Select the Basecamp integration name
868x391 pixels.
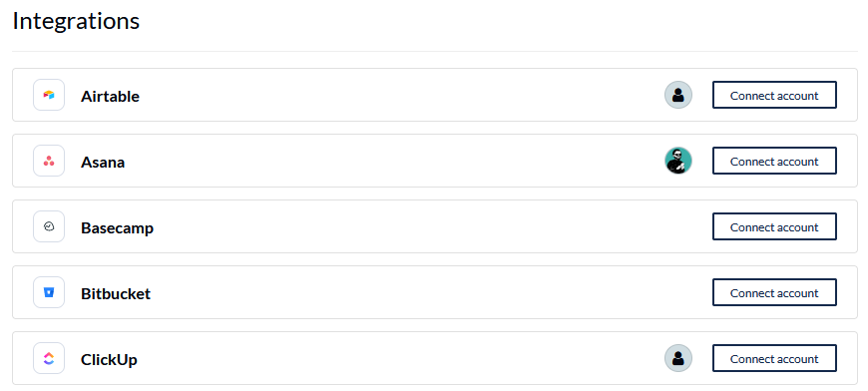click(118, 227)
